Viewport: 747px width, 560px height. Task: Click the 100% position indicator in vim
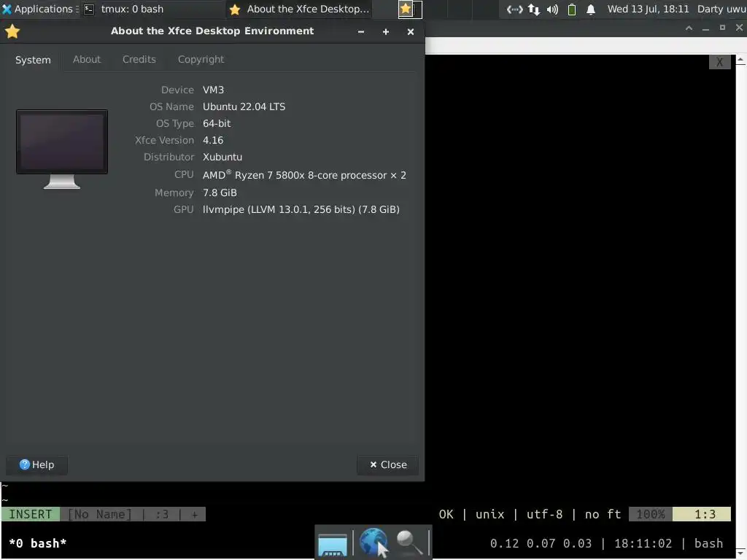(650, 514)
